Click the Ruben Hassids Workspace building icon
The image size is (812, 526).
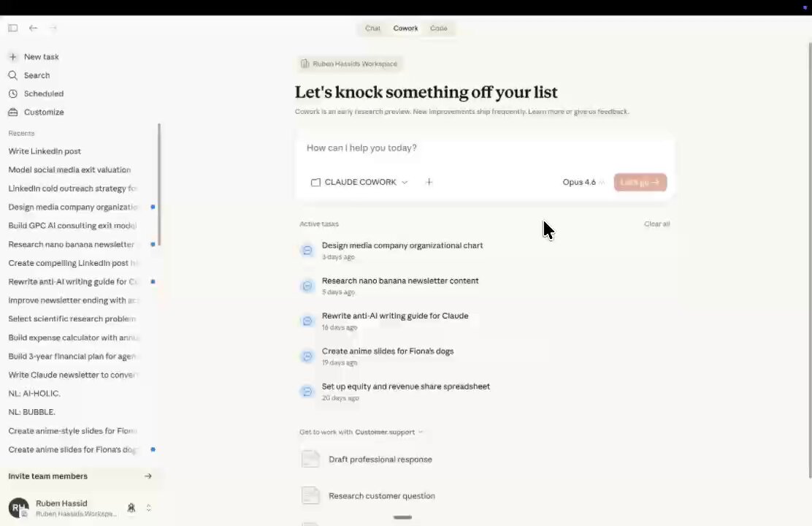(x=304, y=64)
